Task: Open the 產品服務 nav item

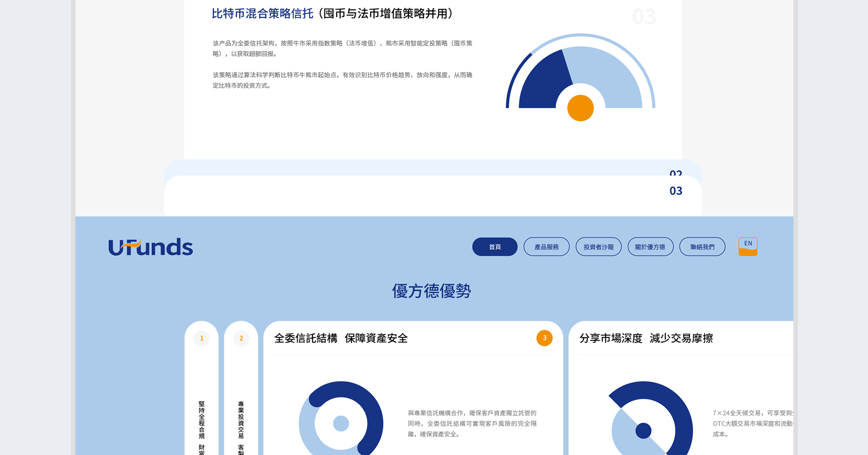Action: 547,247
